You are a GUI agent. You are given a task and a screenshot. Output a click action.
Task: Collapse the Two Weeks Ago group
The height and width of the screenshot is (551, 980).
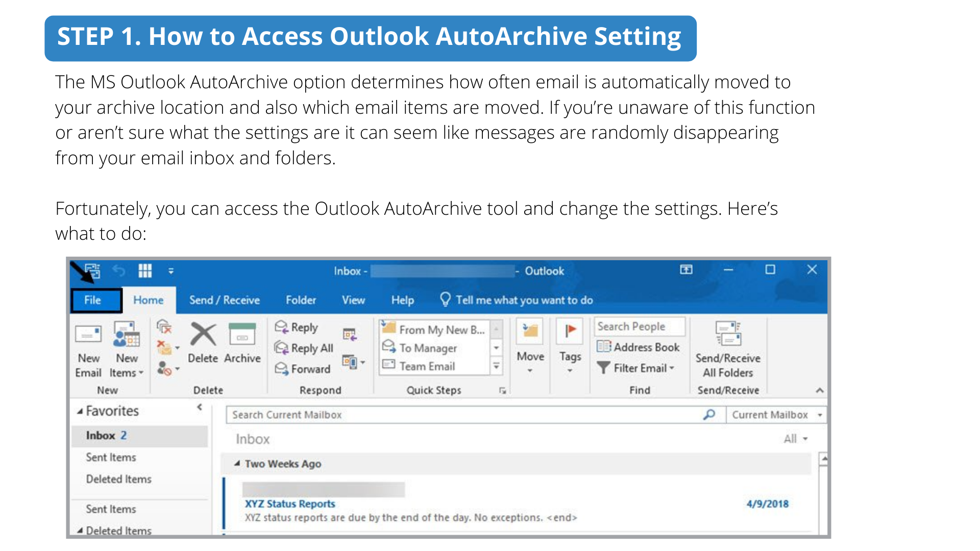(x=237, y=464)
